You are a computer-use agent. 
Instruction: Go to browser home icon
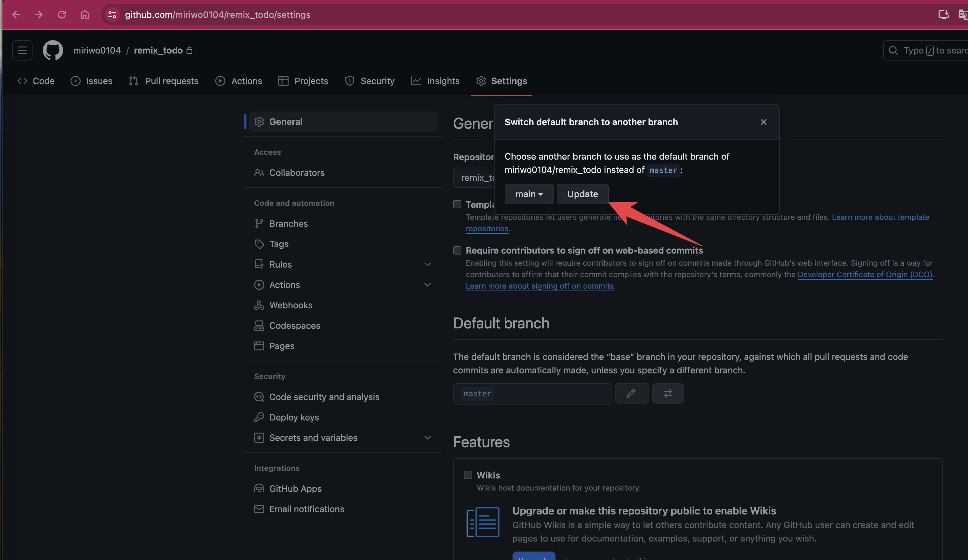(x=84, y=15)
